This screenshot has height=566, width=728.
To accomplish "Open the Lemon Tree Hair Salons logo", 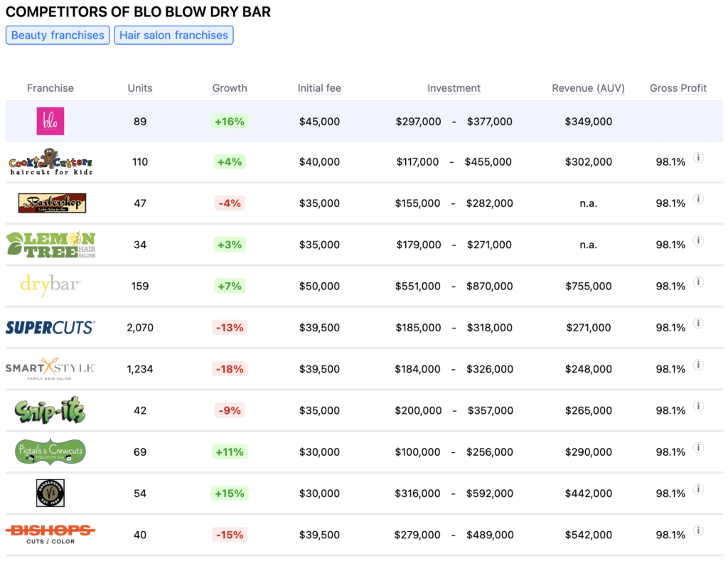I will tap(50, 244).
